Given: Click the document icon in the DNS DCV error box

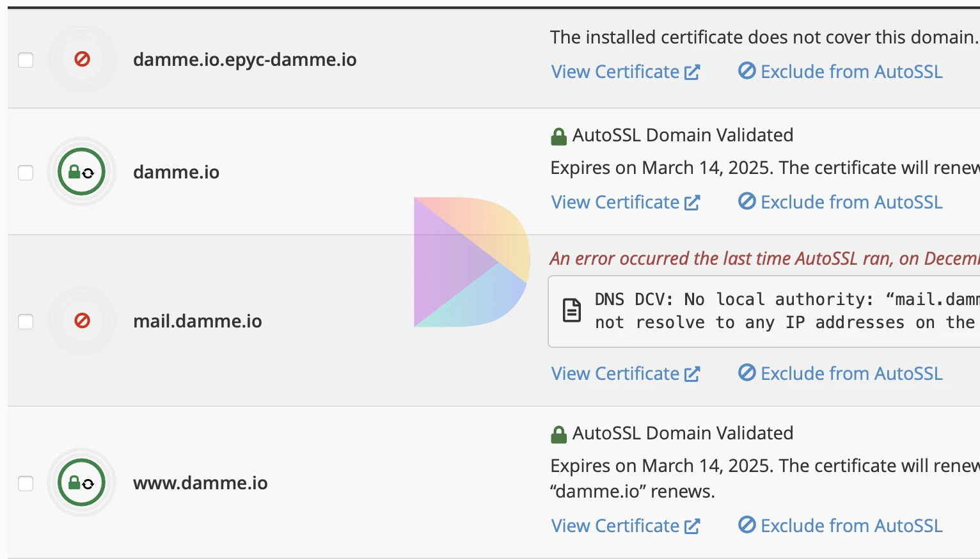Looking at the screenshot, I should coord(571,310).
